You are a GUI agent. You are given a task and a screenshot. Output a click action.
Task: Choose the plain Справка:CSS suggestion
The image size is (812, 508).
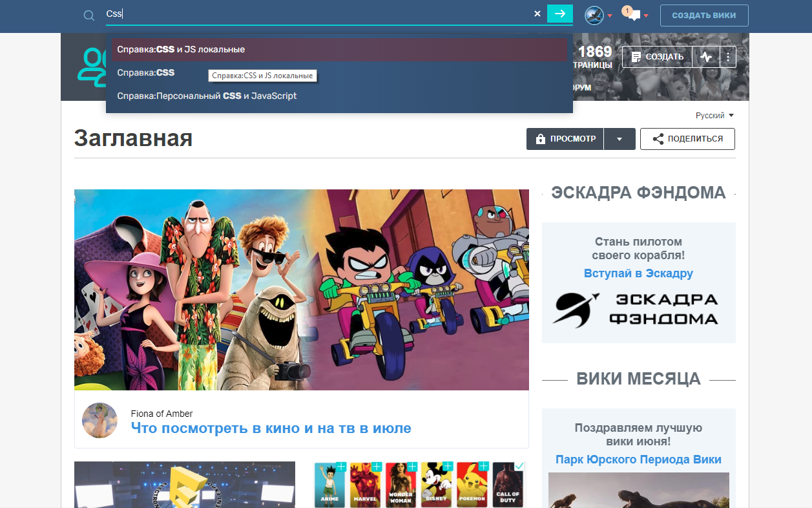339,73
